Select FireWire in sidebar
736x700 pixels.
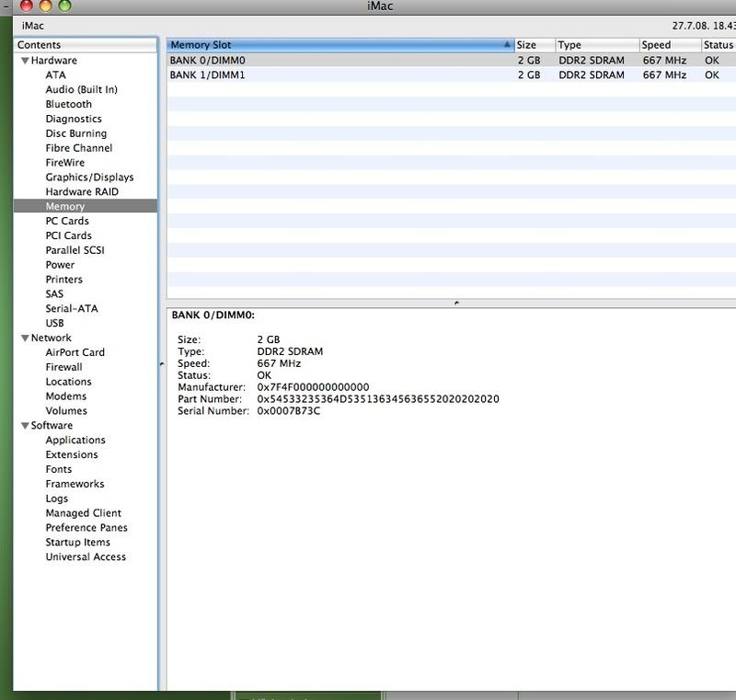click(x=65, y=162)
